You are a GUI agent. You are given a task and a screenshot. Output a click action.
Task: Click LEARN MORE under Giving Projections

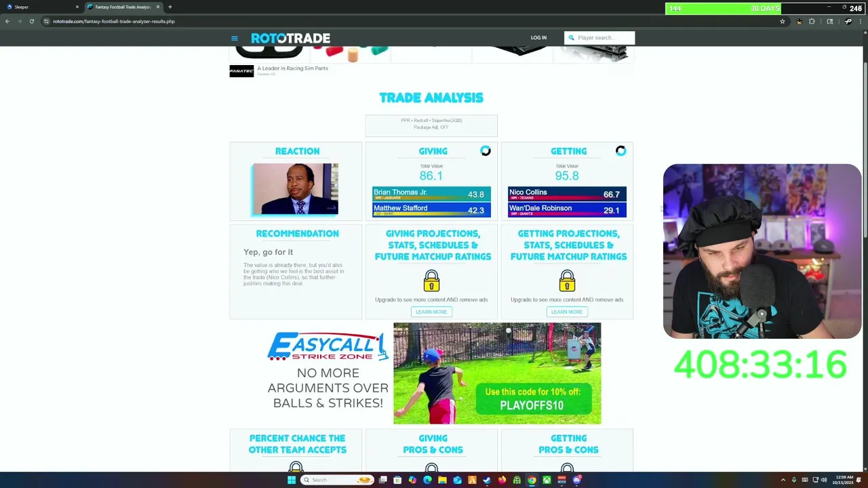click(x=431, y=312)
